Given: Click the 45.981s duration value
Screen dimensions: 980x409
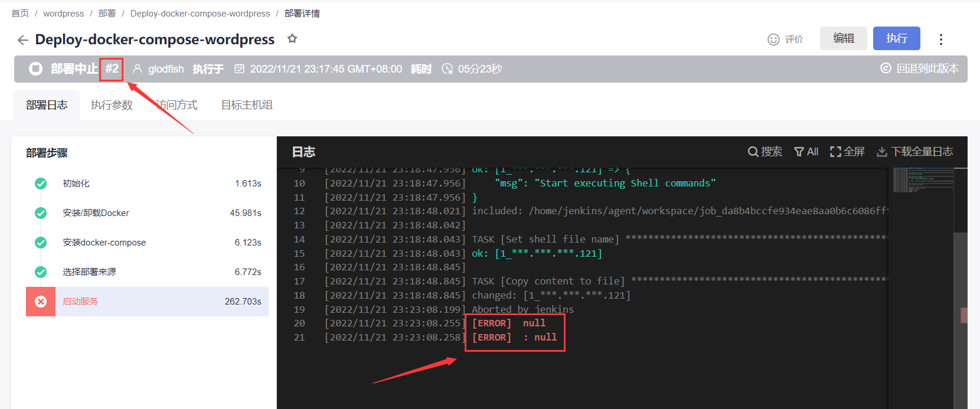Looking at the screenshot, I should [x=246, y=213].
